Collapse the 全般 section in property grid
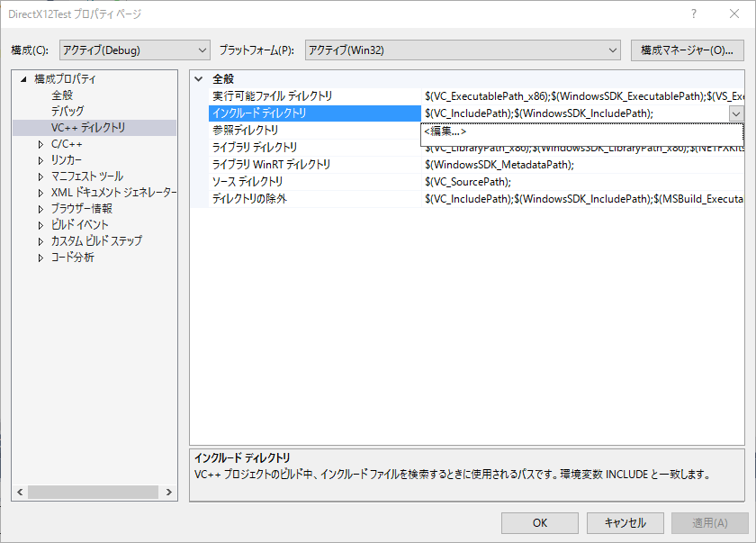The width and height of the screenshot is (756, 543). pyautogui.click(x=199, y=79)
